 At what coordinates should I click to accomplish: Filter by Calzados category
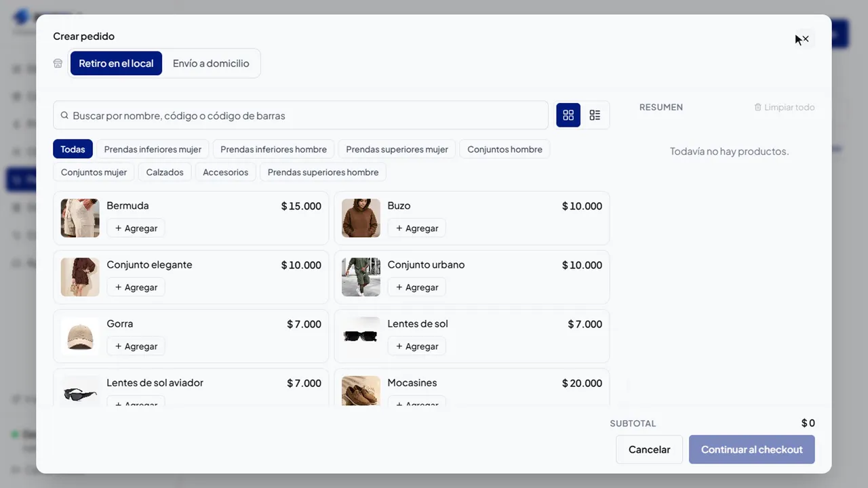click(165, 172)
